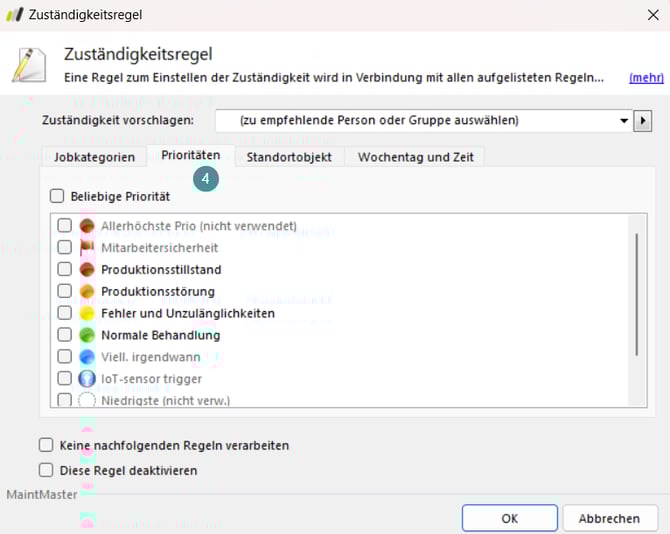The height and width of the screenshot is (534, 670).
Task: Click the arrow button beside Zuständigkeit dropdown
Action: [x=642, y=121]
